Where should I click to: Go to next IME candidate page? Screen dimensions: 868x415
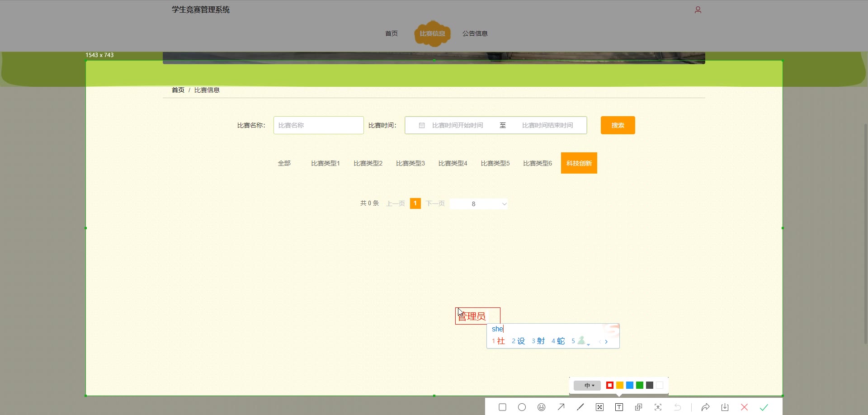tap(606, 342)
